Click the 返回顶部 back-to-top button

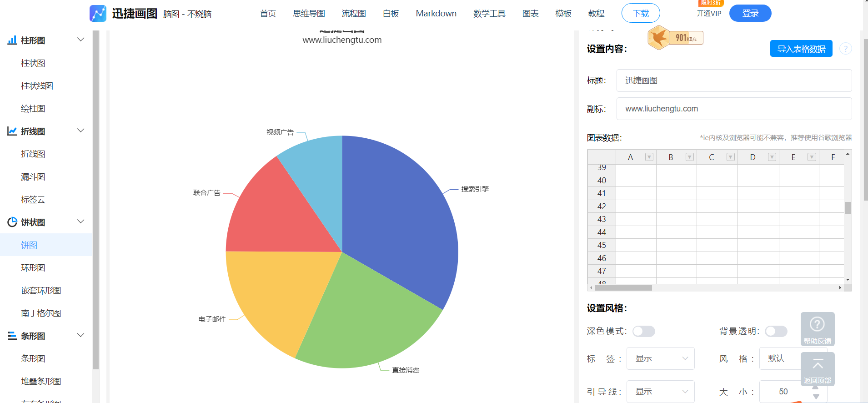click(817, 369)
